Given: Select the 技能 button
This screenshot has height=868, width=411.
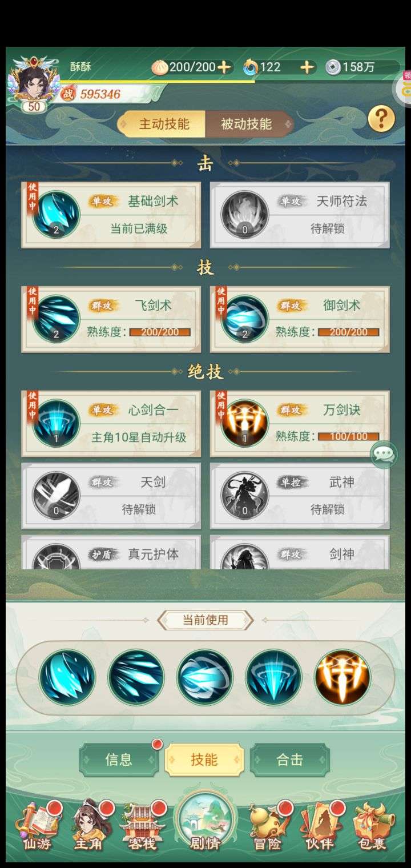Looking at the screenshot, I should pos(204,759).
